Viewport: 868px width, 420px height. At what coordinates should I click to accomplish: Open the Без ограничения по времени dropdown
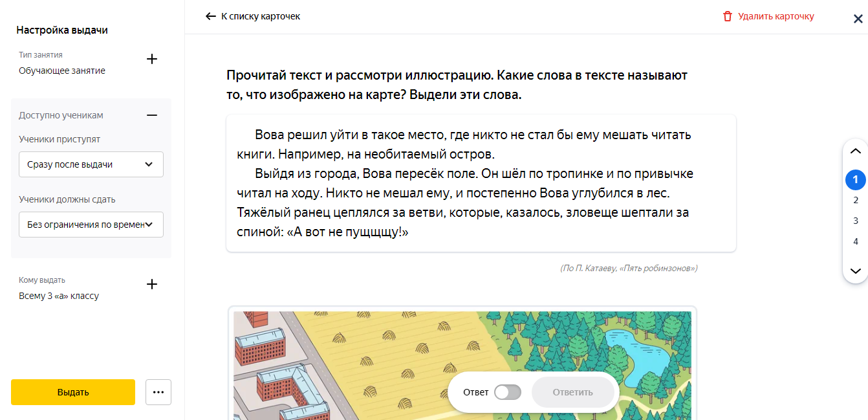(x=91, y=225)
